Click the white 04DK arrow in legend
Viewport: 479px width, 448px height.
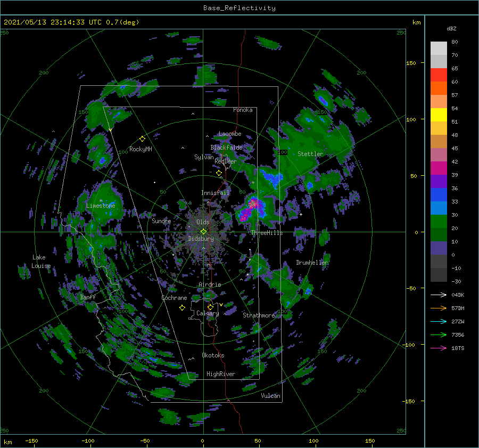tap(439, 295)
